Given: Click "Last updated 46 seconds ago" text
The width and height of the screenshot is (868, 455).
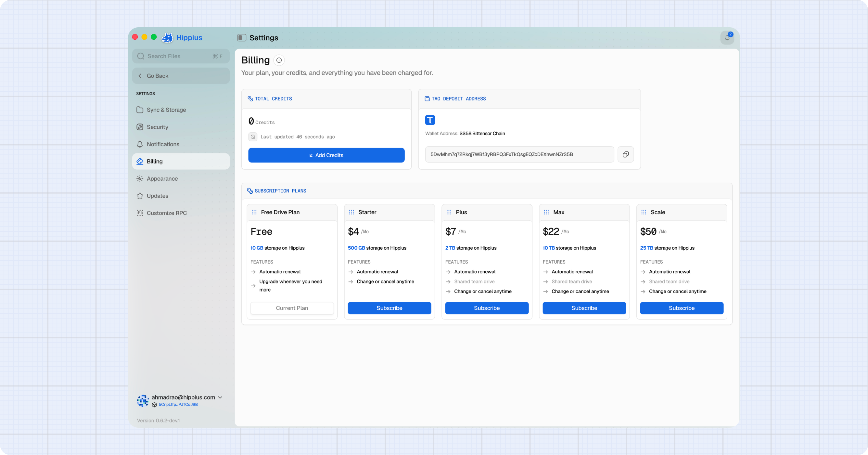Looking at the screenshot, I should [298, 137].
